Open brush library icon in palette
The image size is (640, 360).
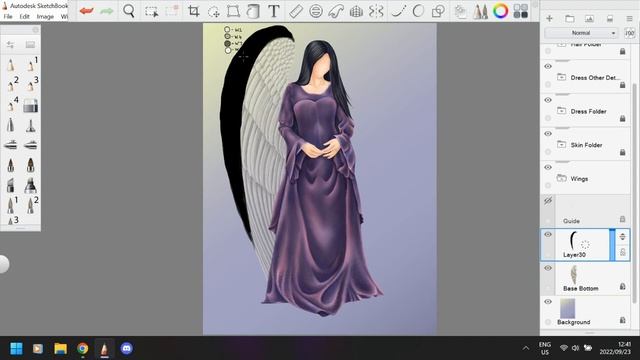pyautogui.click(x=30, y=44)
